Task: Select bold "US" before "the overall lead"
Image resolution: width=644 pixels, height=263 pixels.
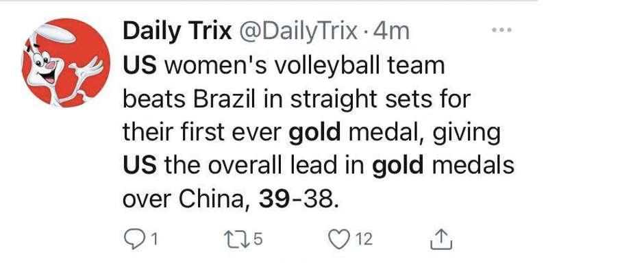Action: (140, 166)
